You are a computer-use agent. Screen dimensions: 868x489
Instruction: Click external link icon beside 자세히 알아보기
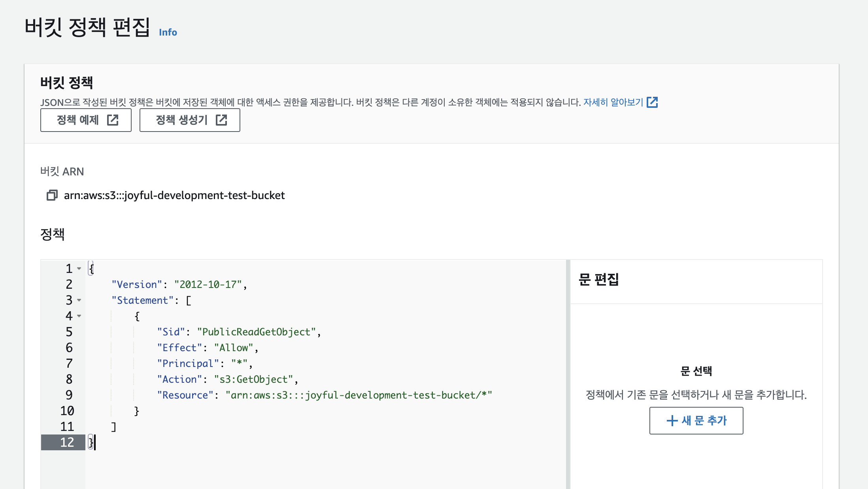point(652,102)
